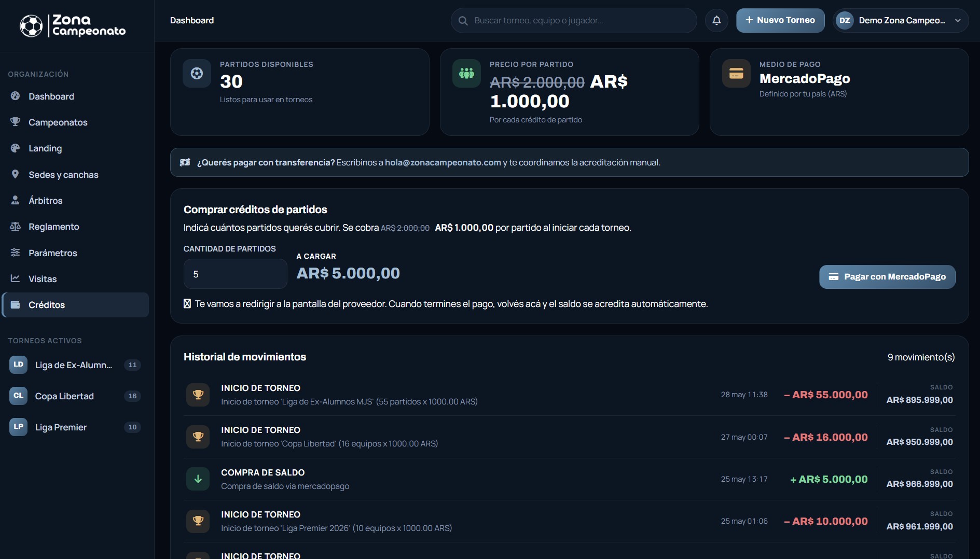This screenshot has height=559, width=980.
Task: Click the hola@zonacampeonato.com email link
Action: point(443,163)
